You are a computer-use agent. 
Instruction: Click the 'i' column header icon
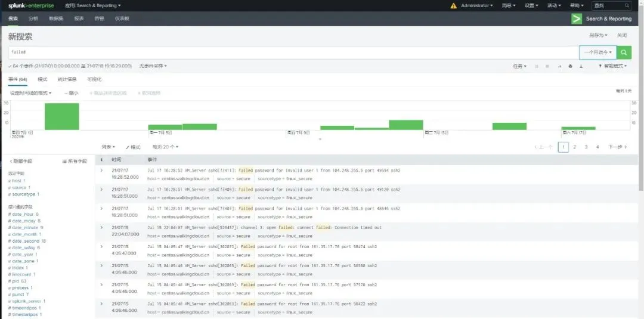(x=101, y=159)
